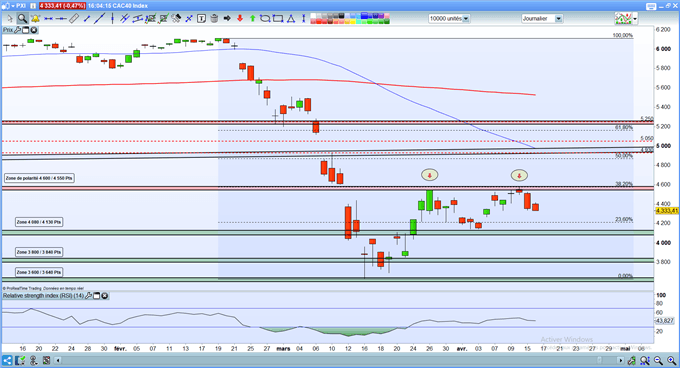Click the 'Relative strength index (RSI) (14)' label
680x368 pixels.
point(43,296)
